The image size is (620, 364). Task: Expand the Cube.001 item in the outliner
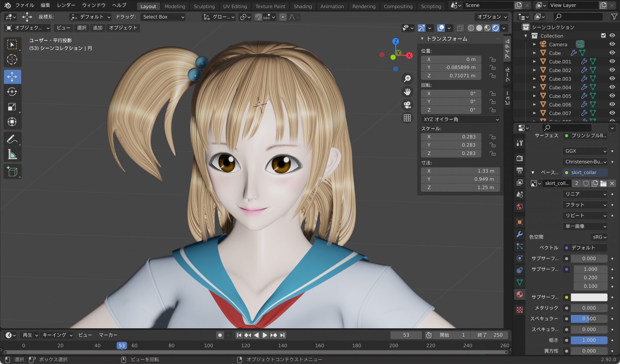(x=535, y=61)
